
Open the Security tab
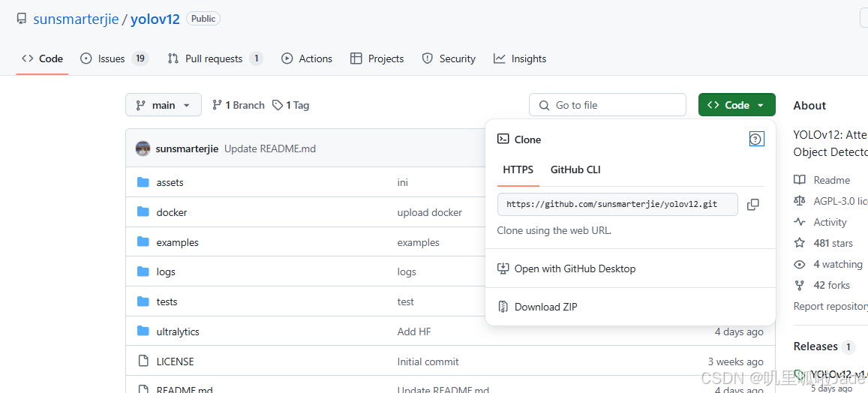tap(449, 58)
